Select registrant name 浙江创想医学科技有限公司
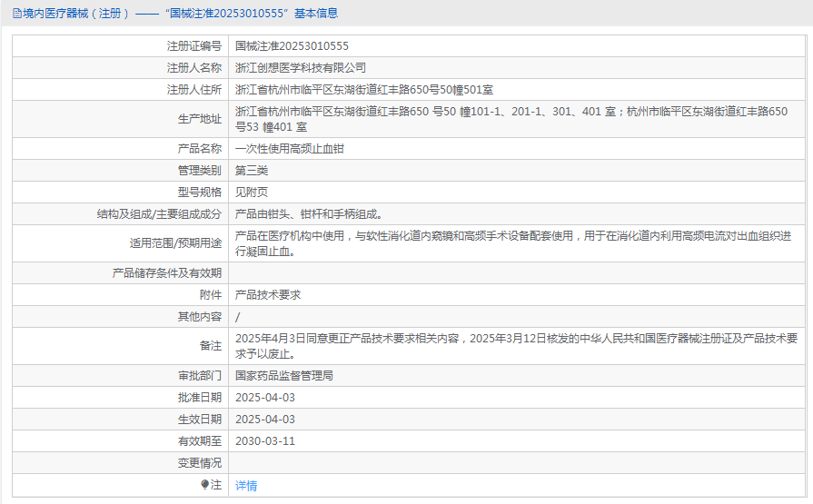 300,68
